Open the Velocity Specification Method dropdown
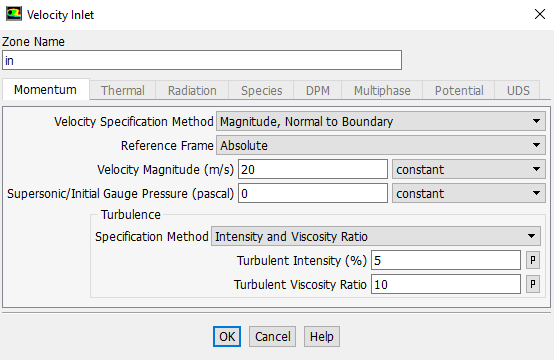554x360 pixels. coord(381,122)
